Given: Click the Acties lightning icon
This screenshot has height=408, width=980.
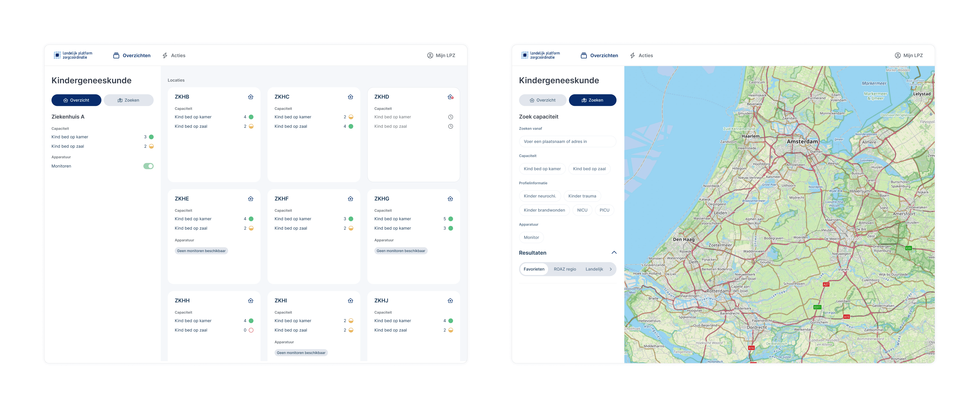Looking at the screenshot, I should [165, 55].
